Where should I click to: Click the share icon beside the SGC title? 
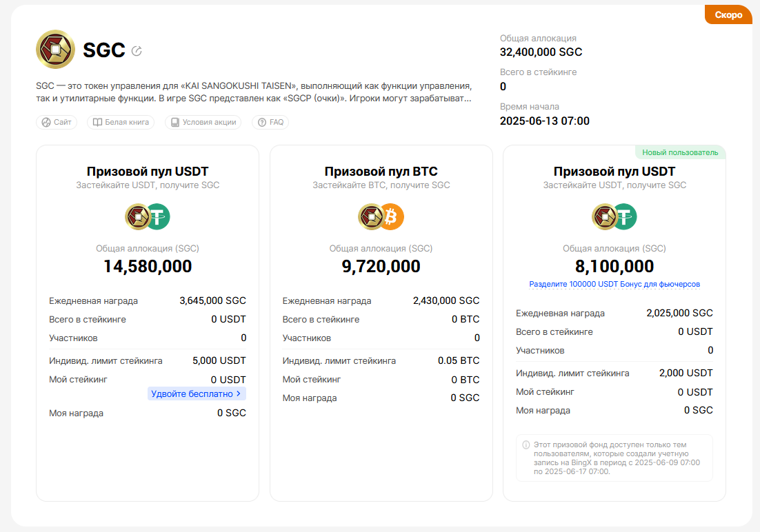(x=137, y=50)
